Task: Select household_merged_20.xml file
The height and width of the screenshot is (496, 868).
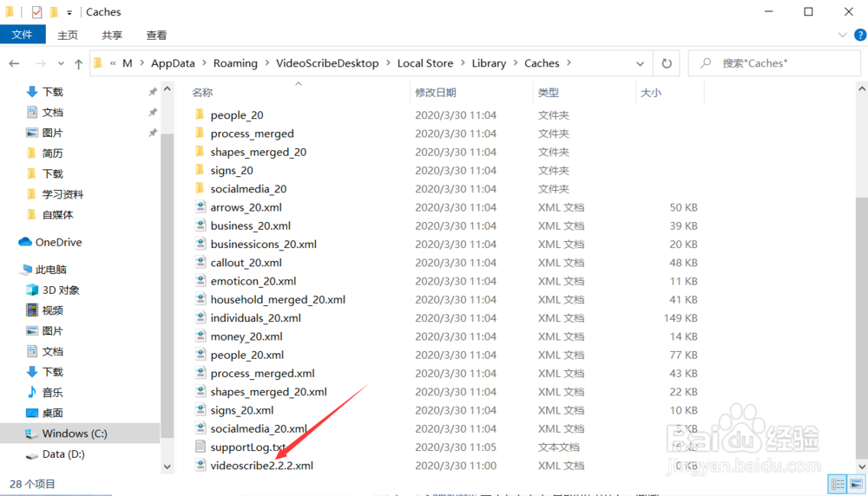Action: 278,299
